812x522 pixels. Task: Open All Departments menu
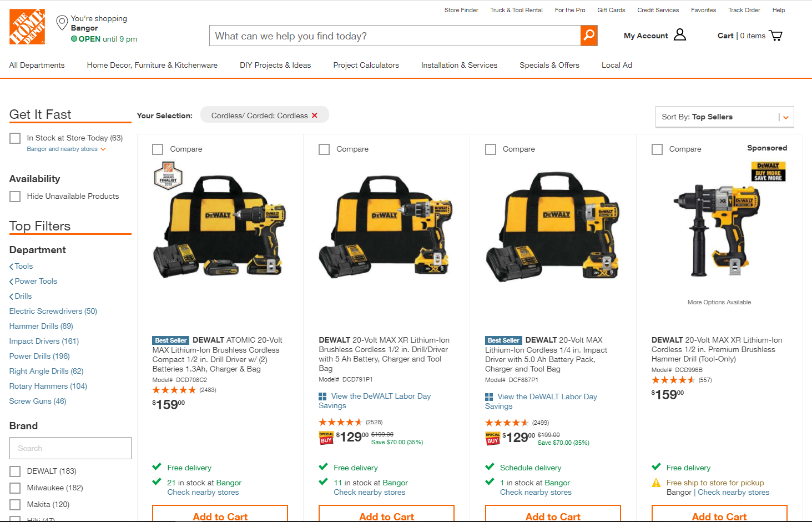click(37, 65)
